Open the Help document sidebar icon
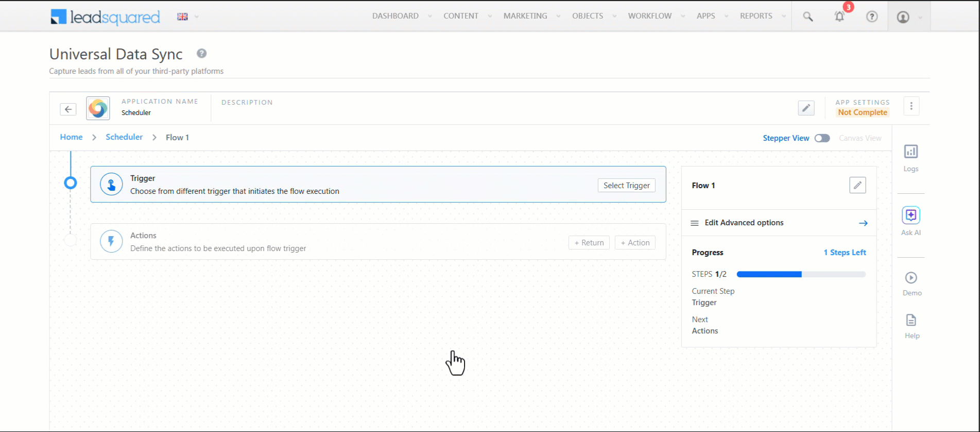 [x=911, y=320]
